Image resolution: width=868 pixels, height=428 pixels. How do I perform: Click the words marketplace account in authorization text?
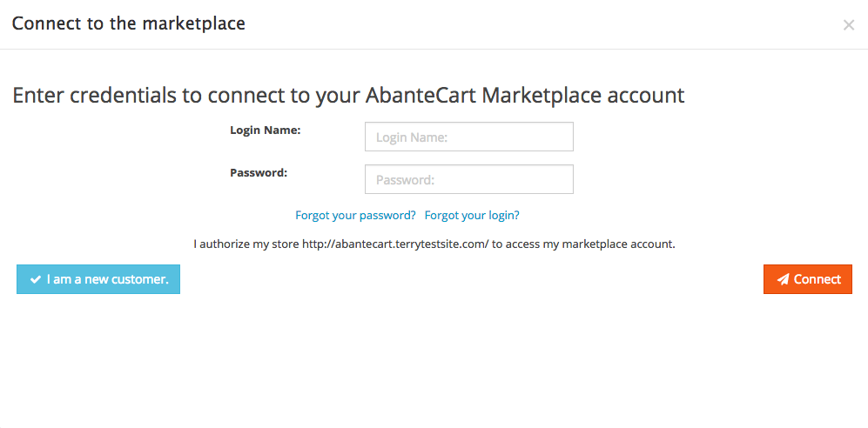click(x=617, y=244)
